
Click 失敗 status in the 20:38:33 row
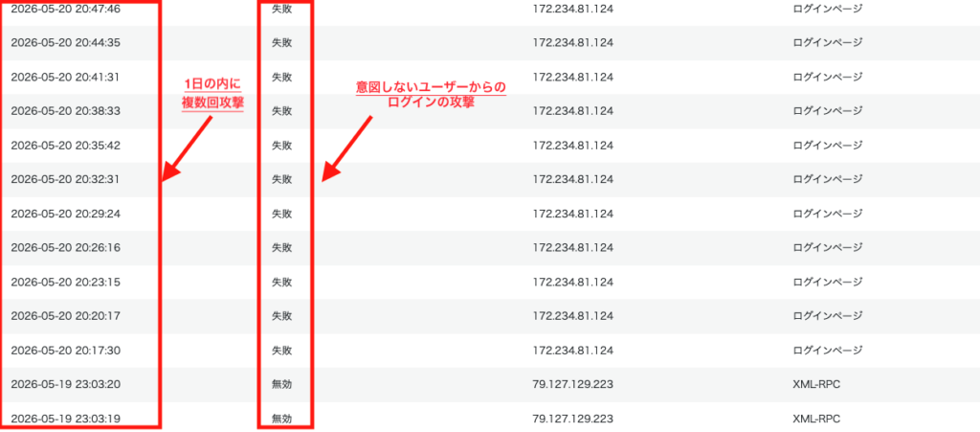[x=282, y=111]
